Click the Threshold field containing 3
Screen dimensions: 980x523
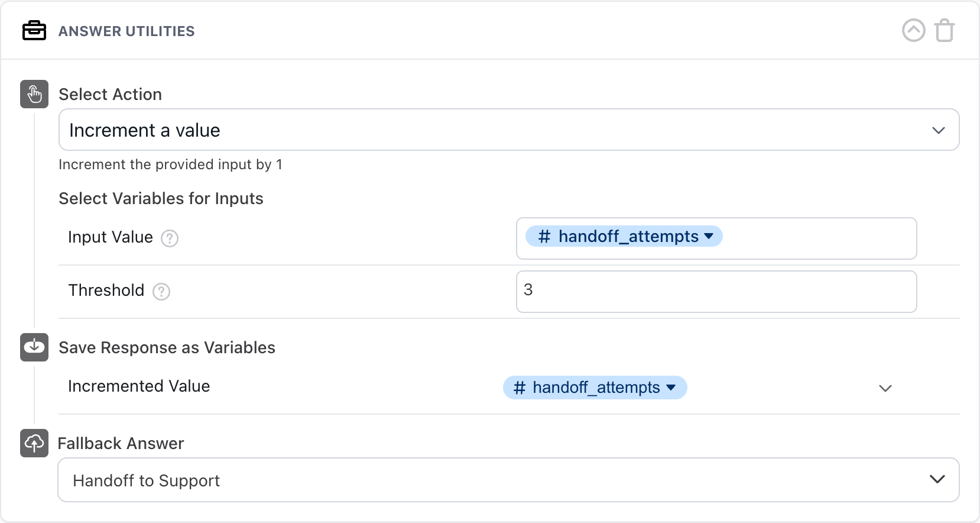click(x=716, y=292)
